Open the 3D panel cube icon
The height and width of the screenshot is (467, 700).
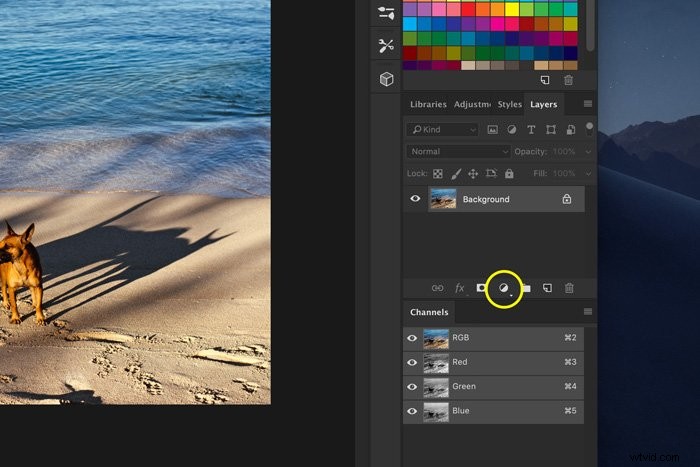pos(387,79)
